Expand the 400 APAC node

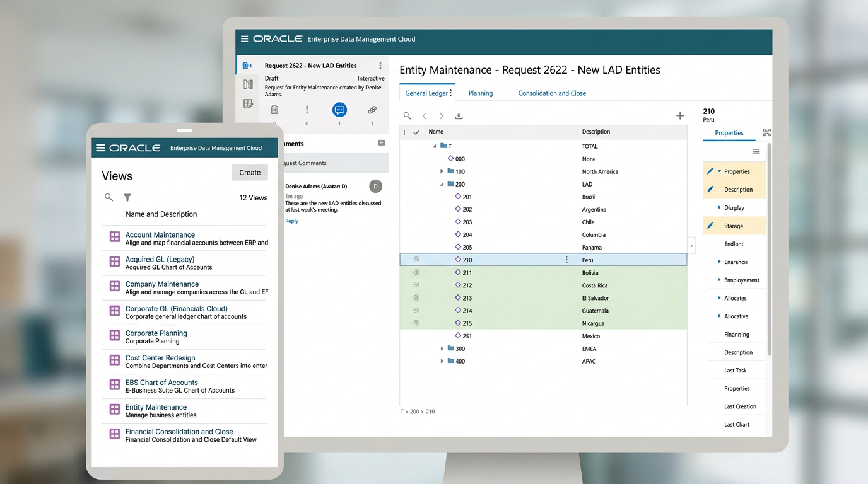click(442, 360)
